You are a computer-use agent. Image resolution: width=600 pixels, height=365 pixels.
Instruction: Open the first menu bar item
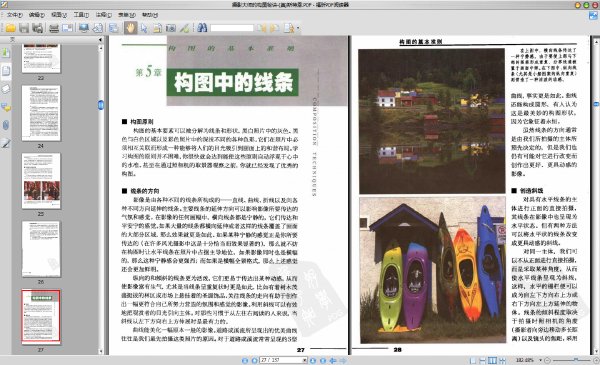pos(14,15)
